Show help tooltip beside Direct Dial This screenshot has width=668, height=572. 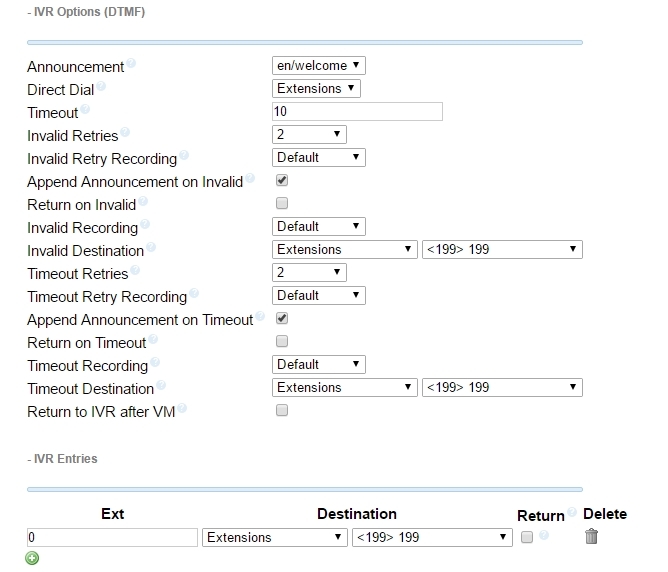click(101, 86)
